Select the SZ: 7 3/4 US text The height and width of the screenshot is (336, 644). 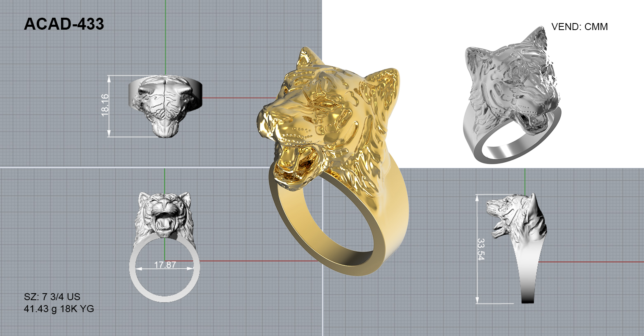[x=52, y=297]
